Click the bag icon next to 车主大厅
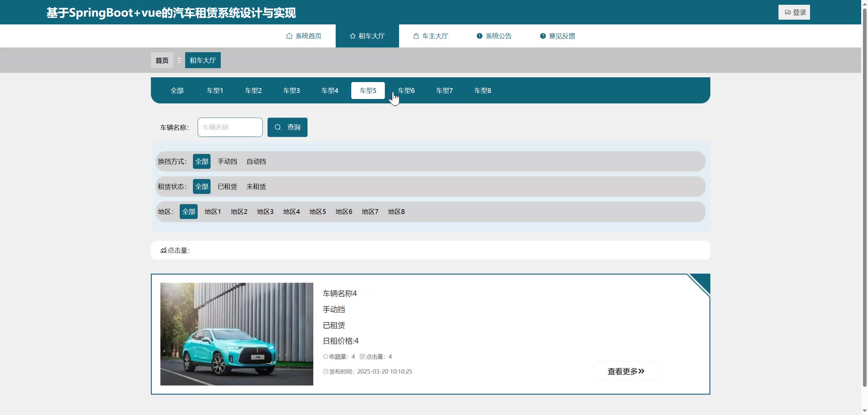 (416, 36)
